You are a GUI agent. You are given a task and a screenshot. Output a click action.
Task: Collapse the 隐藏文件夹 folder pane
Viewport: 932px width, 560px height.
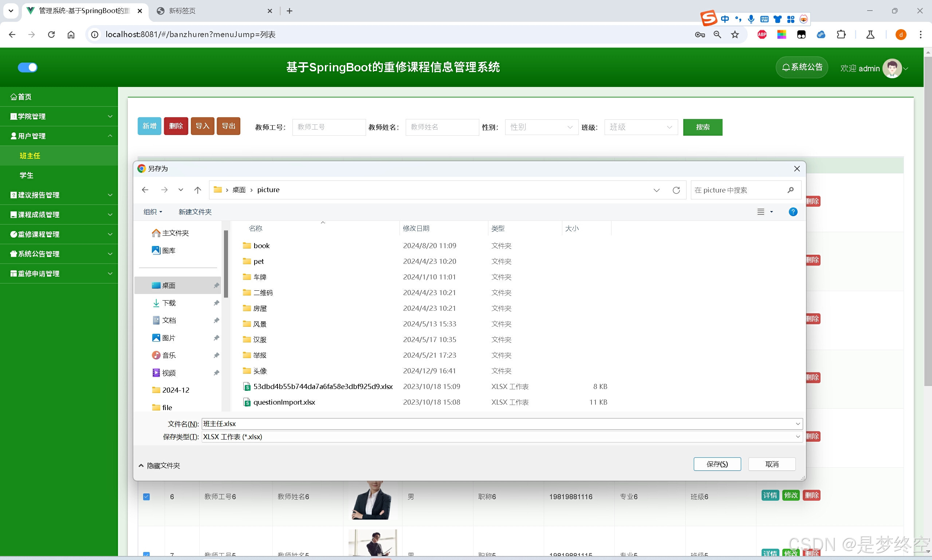[x=159, y=466]
